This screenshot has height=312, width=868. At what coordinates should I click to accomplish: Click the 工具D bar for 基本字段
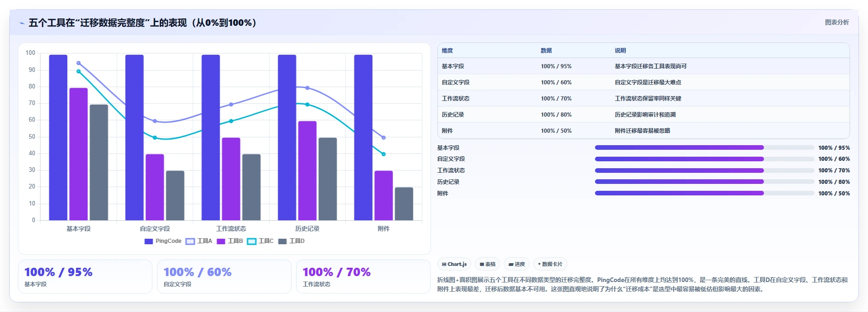pos(99,162)
